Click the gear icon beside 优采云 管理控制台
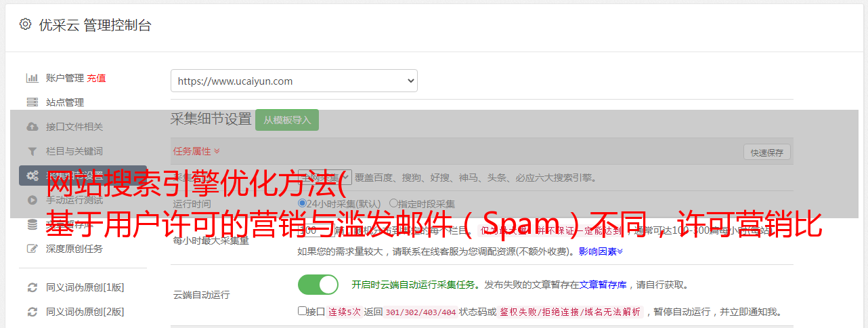Image resolution: width=868 pixels, height=328 pixels. click(x=25, y=24)
